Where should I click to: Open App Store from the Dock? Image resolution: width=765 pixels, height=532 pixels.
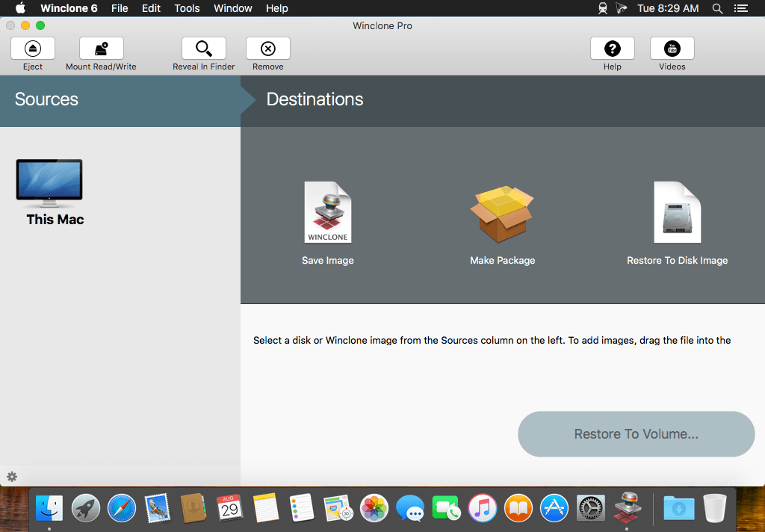tap(554, 508)
